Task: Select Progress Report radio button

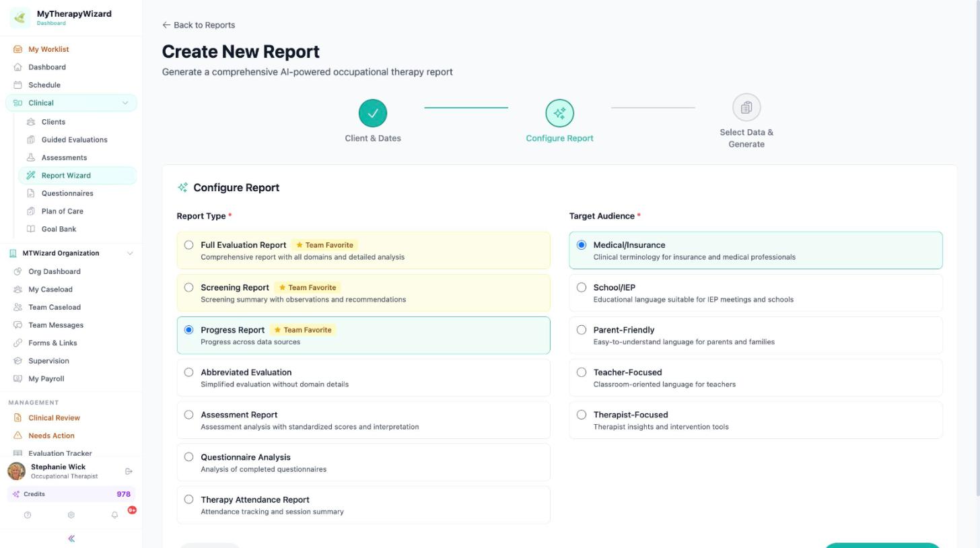Action: [189, 330]
